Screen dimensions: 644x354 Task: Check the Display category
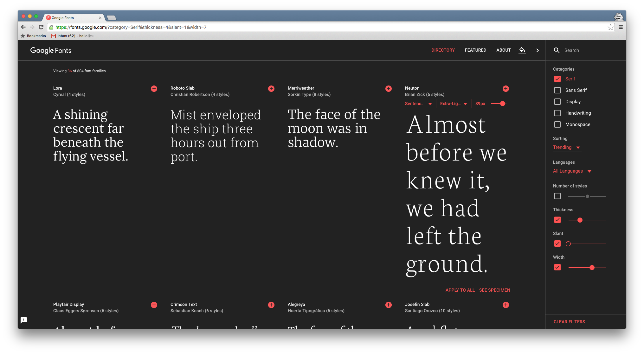(557, 102)
